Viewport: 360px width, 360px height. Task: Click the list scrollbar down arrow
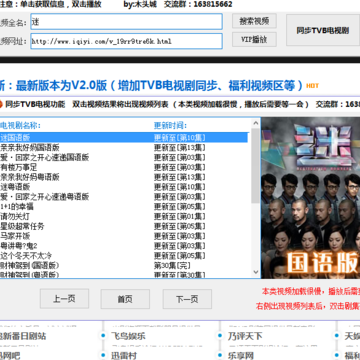[256, 272]
